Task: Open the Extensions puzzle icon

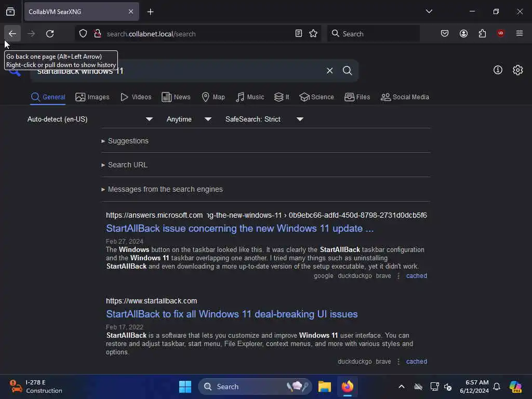Action: point(482,34)
